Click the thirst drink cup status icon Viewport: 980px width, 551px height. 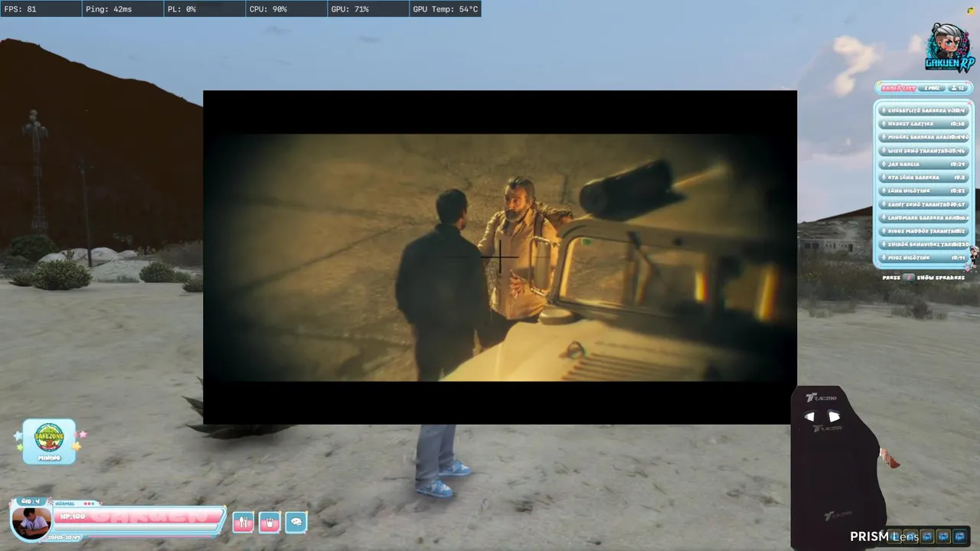(269, 522)
